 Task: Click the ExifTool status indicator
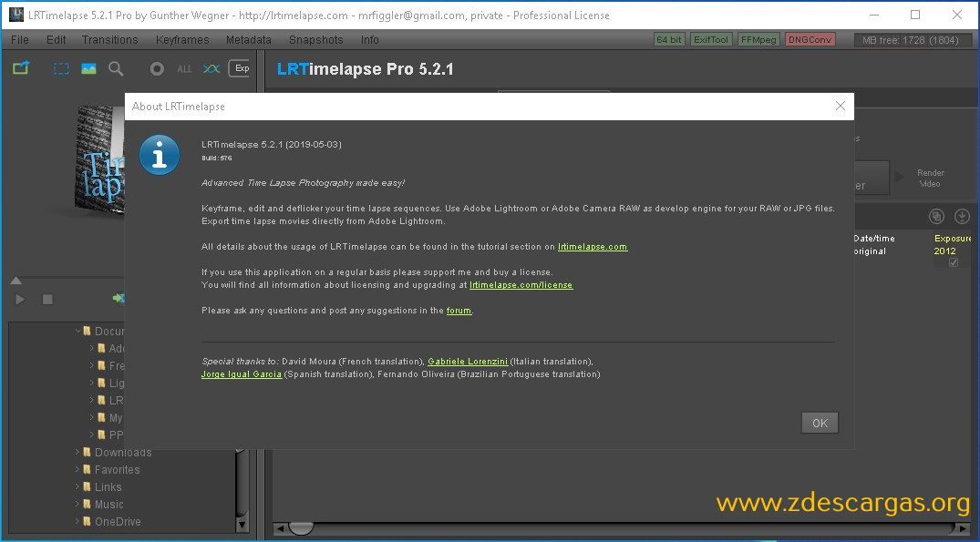711,39
